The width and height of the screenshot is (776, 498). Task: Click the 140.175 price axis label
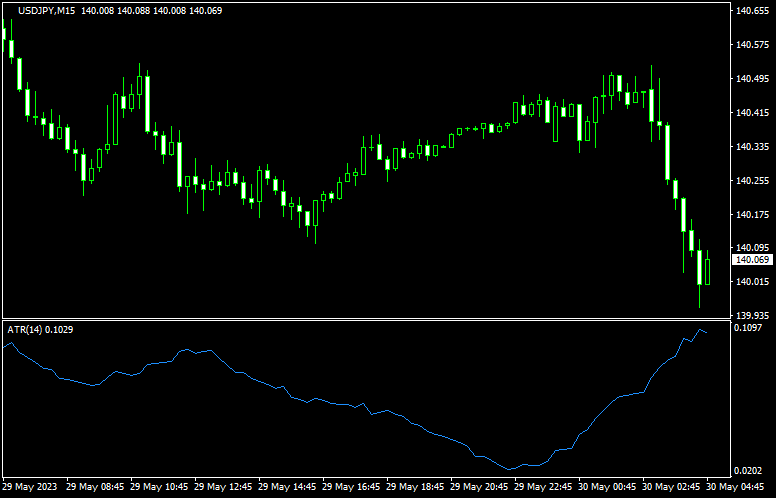click(752, 215)
